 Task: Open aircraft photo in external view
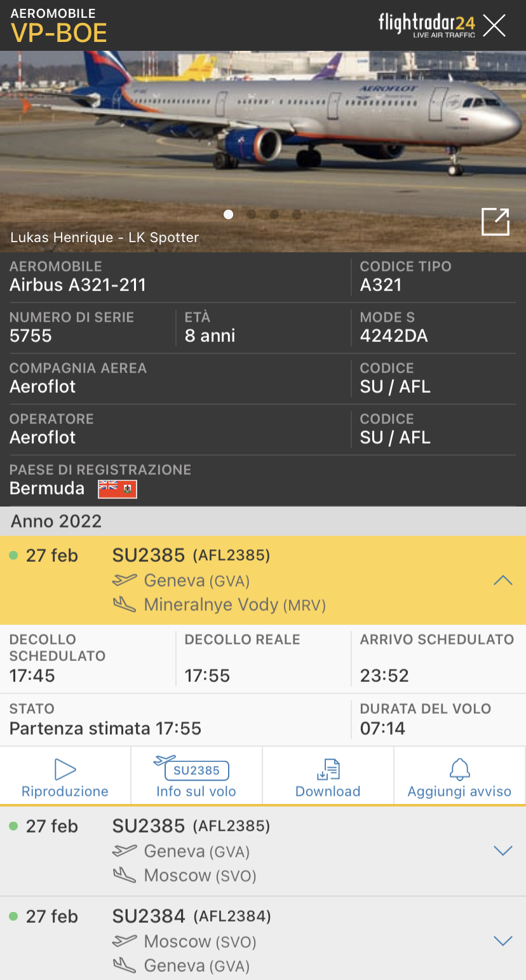tap(496, 222)
